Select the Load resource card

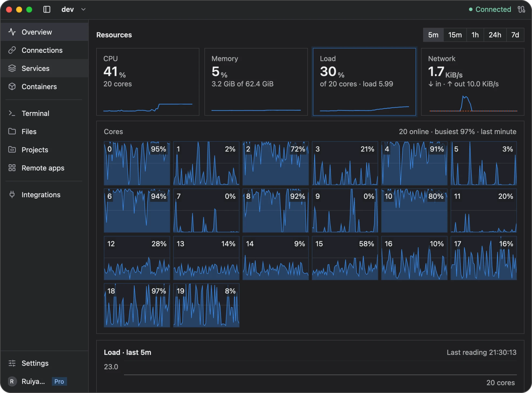[364, 82]
